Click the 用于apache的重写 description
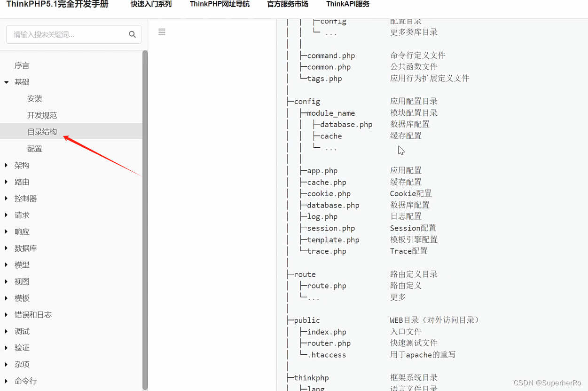Viewport: 588px width, 391px height. (x=423, y=355)
